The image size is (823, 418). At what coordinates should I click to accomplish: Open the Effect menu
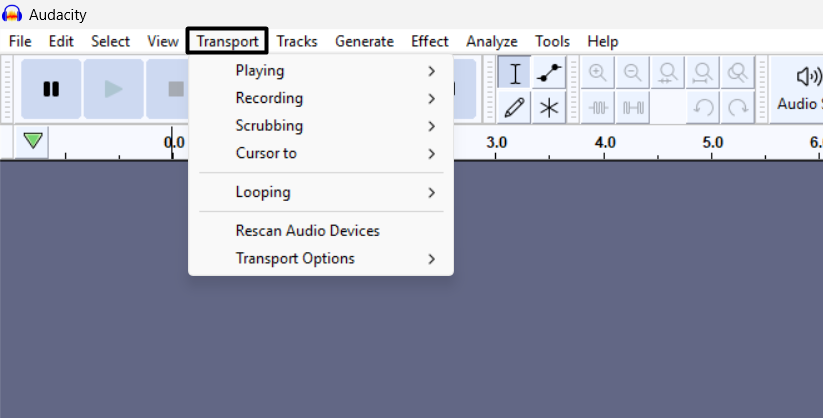point(430,41)
